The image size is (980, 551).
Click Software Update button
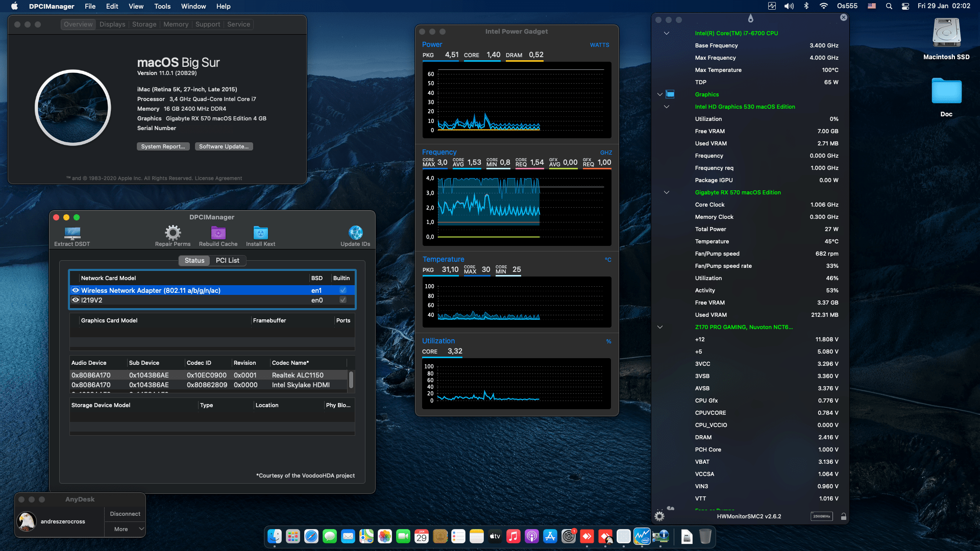tap(224, 146)
